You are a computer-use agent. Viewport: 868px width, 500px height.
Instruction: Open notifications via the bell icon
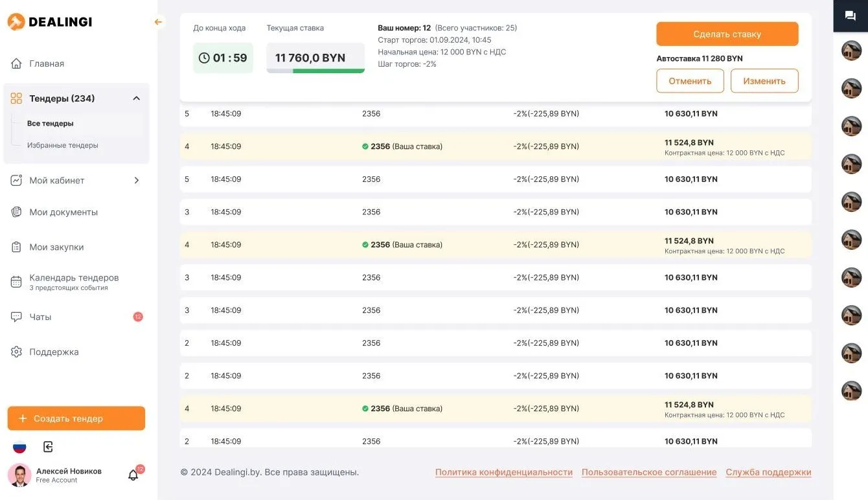[x=133, y=475]
